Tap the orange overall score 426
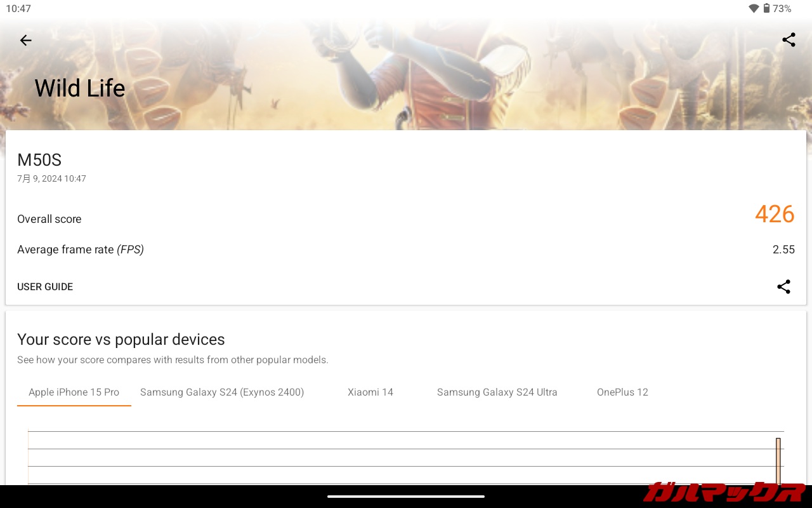 pyautogui.click(x=774, y=215)
